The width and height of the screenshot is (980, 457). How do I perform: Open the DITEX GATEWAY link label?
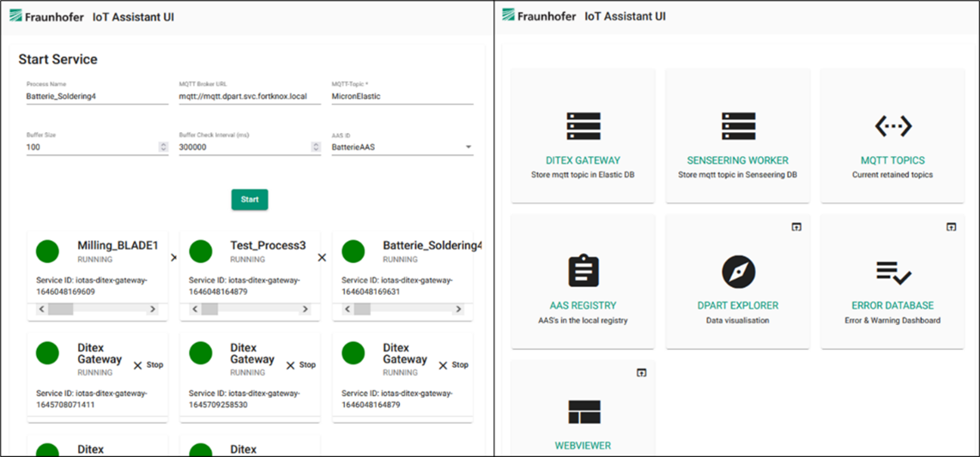(584, 160)
